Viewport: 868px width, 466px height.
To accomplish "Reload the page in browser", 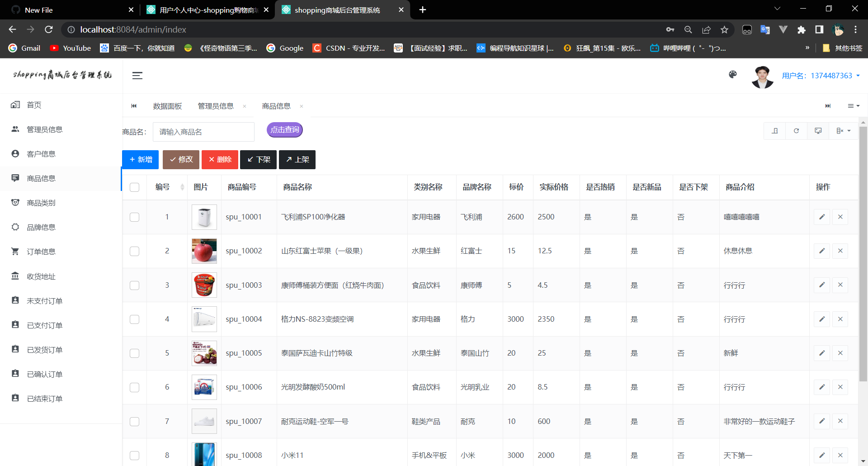I will [49, 29].
